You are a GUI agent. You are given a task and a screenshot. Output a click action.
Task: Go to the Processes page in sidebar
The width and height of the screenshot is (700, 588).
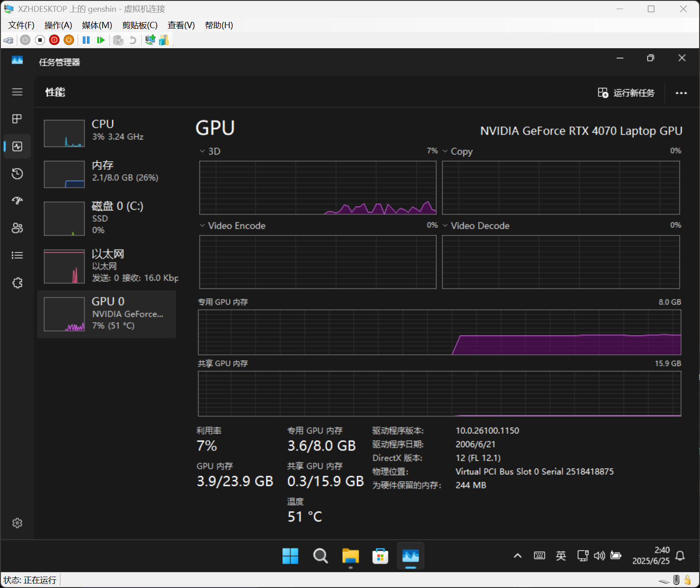[x=17, y=119]
